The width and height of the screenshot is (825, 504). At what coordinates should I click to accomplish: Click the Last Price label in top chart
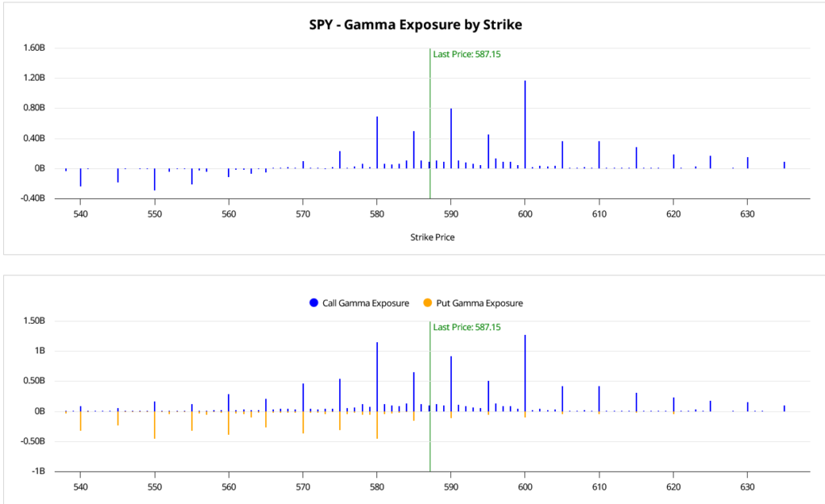point(466,55)
